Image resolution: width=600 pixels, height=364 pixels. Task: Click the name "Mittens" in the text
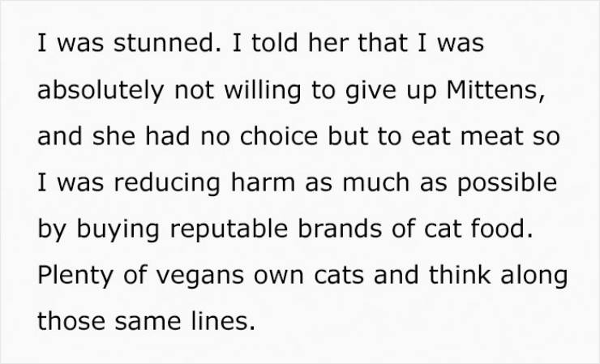(x=491, y=89)
